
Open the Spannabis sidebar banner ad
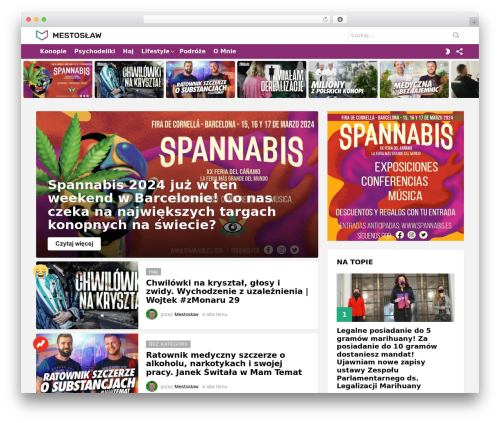point(395,176)
